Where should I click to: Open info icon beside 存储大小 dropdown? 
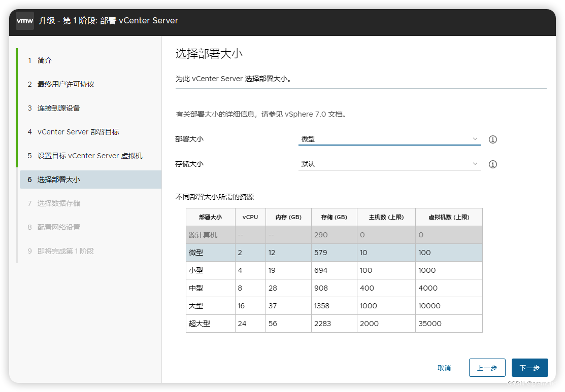(x=492, y=164)
